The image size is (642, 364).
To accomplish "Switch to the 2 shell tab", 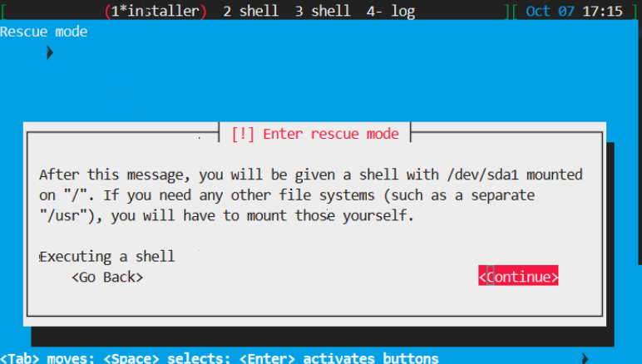I will (x=250, y=11).
